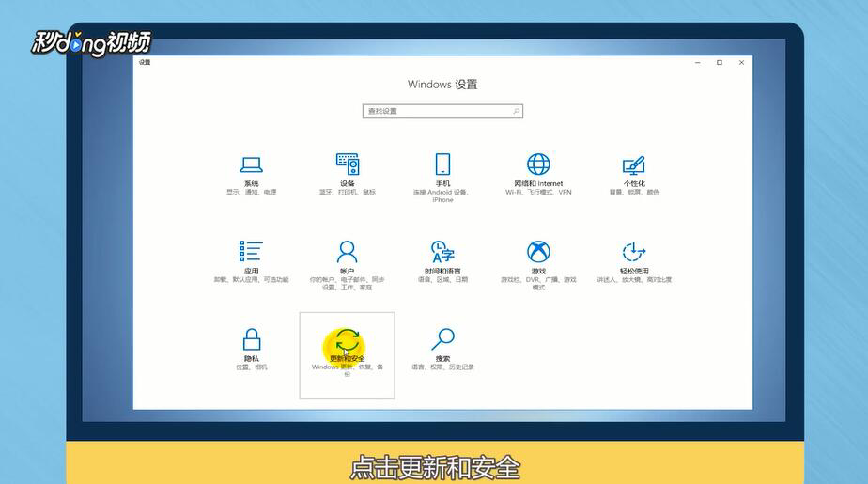Click the 位置、相机 description

(x=252, y=367)
